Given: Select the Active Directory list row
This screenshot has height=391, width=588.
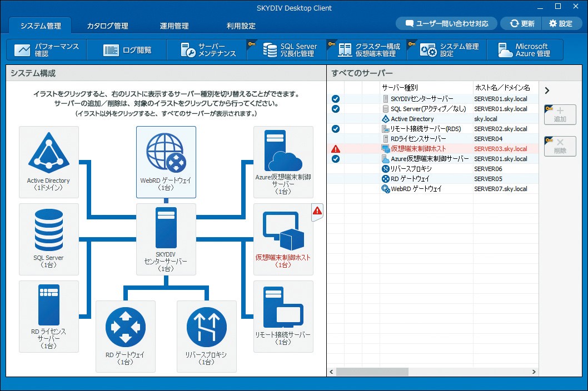Looking at the screenshot, I should (433, 119).
